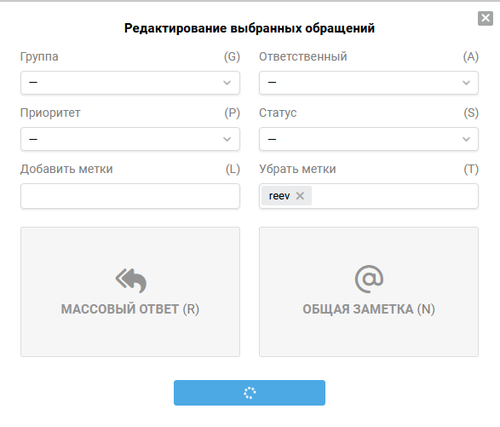Click the Группа dropdown chevron arrow
The height and width of the screenshot is (427, 500).
click(227, 83)
